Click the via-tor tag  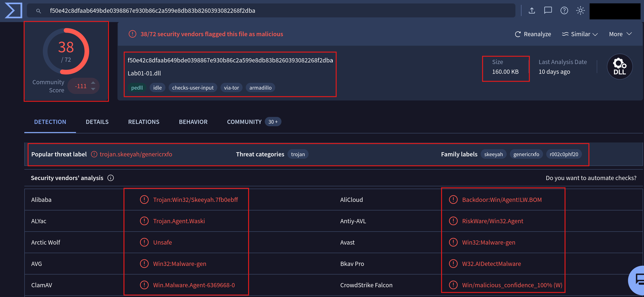point(231,88)
